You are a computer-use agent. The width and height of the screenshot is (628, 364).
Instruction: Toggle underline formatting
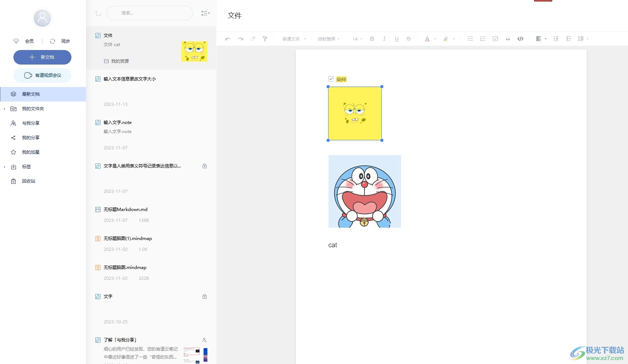tap(397, 39)
